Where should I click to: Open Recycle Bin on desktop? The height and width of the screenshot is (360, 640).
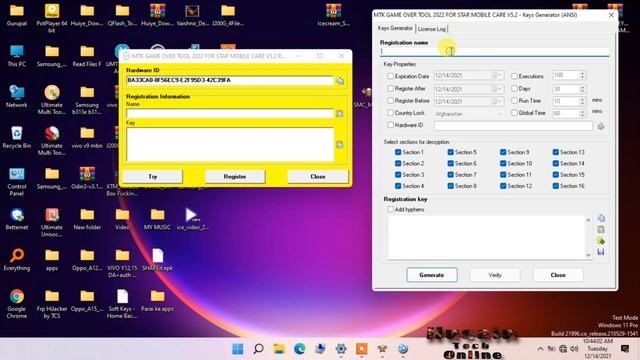(17, 138)
